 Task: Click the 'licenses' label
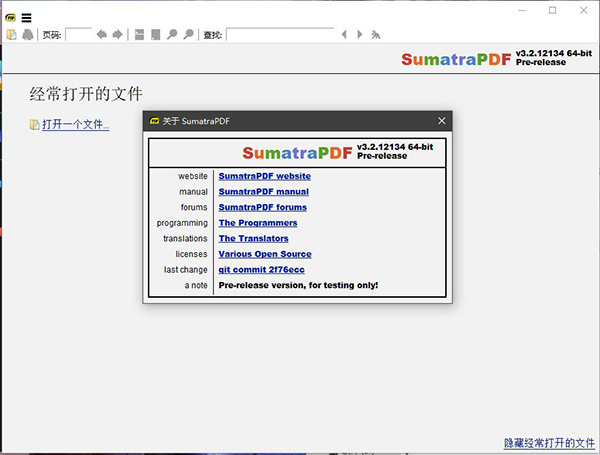tap(191, 254)
